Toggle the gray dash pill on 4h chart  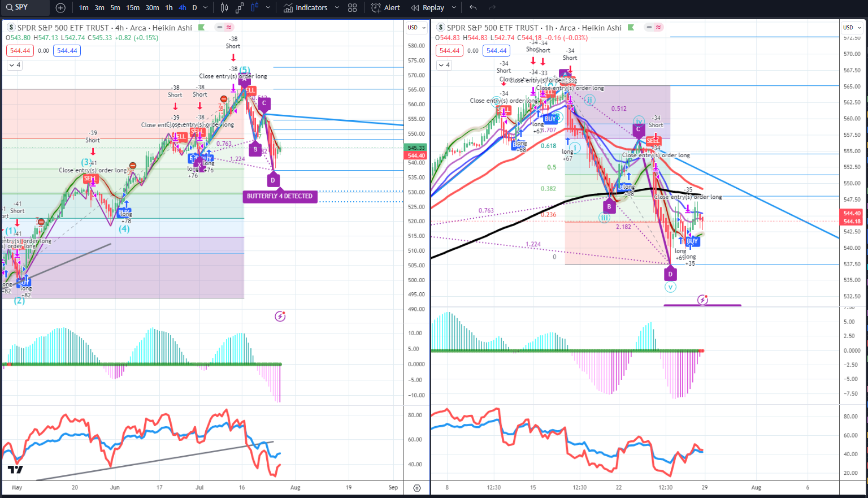[220, 27]
